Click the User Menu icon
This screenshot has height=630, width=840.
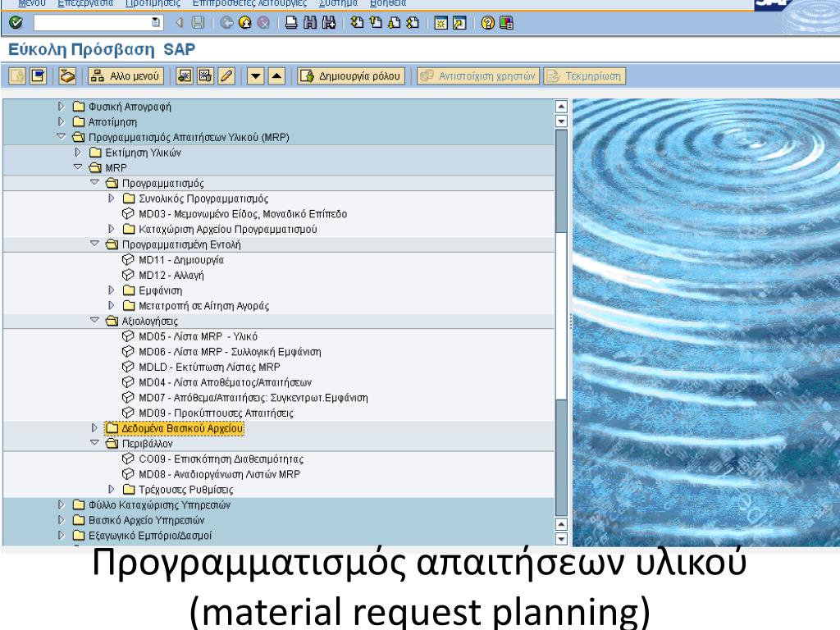coord(16,75)
